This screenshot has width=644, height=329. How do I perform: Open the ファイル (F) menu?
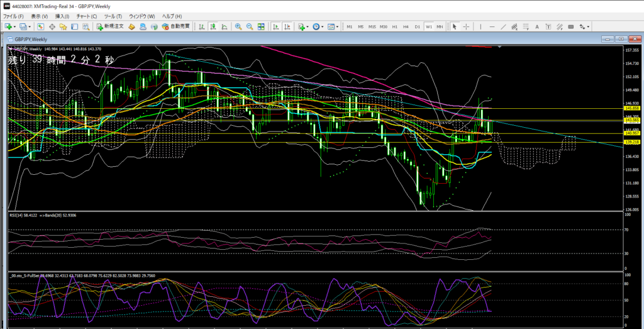click(14, 16)
